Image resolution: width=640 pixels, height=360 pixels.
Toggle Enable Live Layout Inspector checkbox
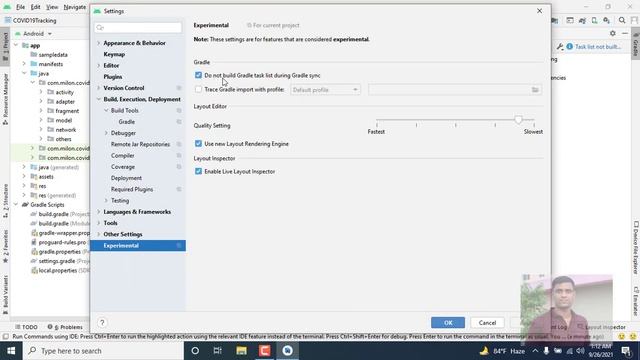198,171
